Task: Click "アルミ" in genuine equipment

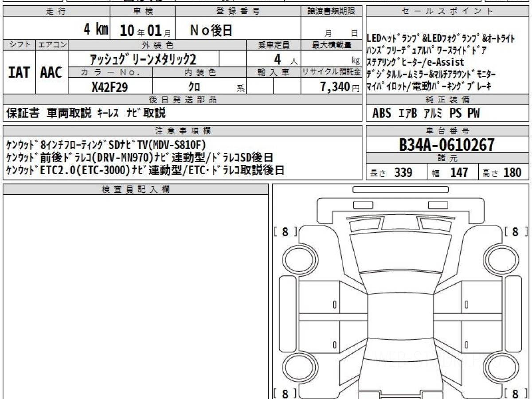Action: tap(433, 113)
